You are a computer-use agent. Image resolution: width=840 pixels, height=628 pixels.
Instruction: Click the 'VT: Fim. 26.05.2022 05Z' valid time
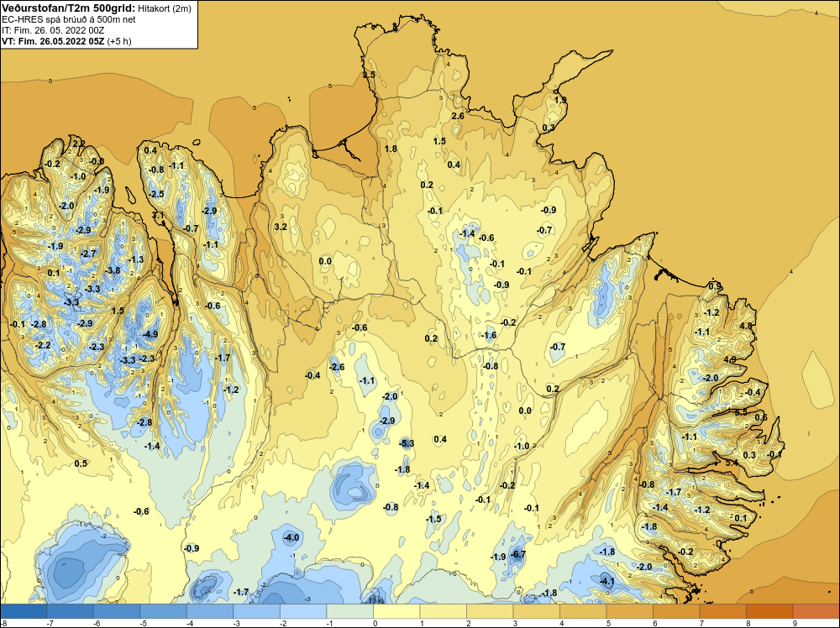[x=53, y=41]
